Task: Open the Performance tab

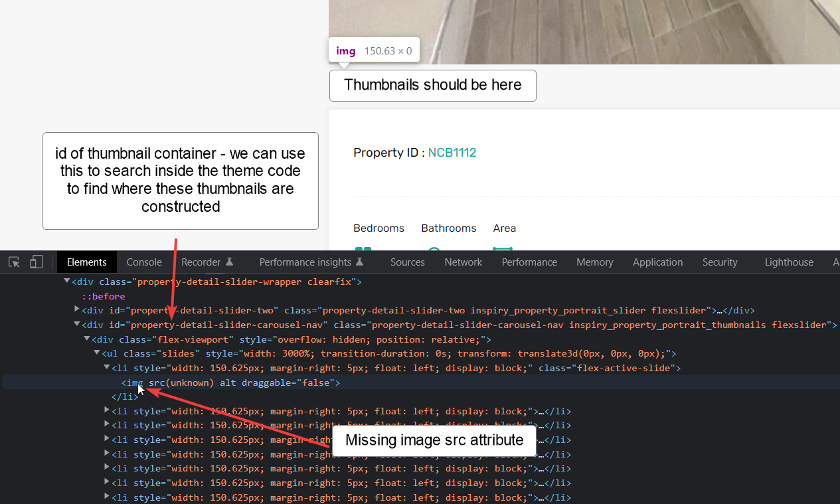Action: tap(529, 262)
